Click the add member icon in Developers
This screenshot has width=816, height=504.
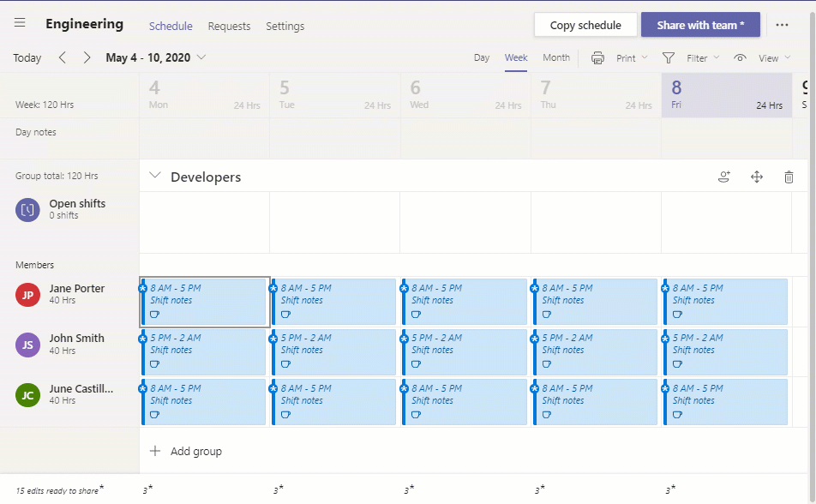pos(724,177)
